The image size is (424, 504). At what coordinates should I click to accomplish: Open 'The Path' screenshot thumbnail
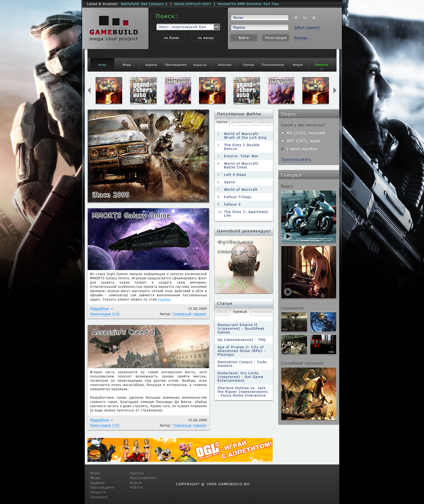pos(323,344)
